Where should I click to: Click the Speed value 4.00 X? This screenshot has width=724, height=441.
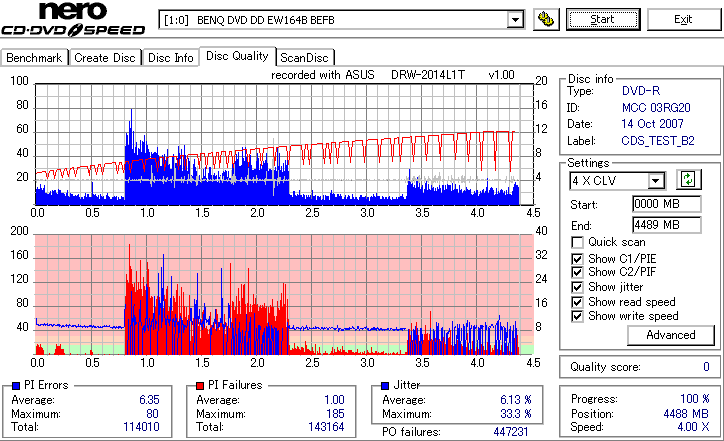point(693,427)
